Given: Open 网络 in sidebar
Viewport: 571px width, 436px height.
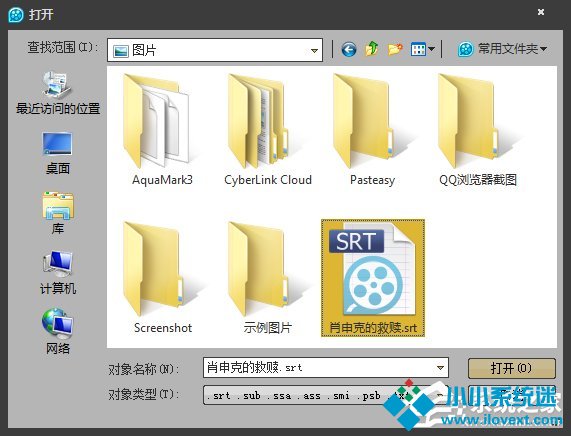Looking at the screenshot, I should tap(58, 332).
